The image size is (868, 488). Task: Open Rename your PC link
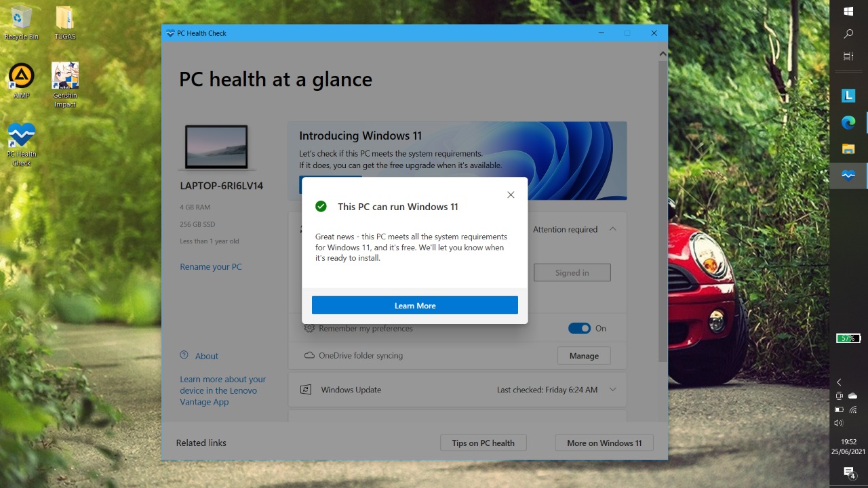click(x=211, y=266)
